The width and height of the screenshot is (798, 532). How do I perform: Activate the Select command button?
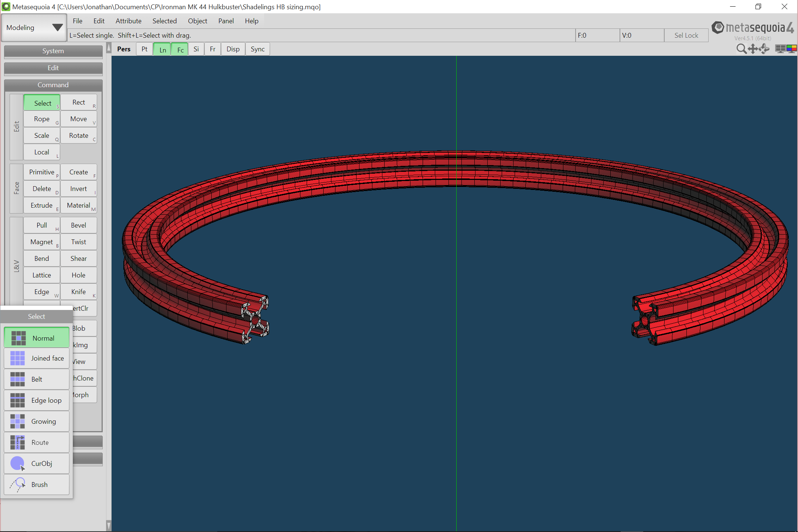tap(42, 102)
